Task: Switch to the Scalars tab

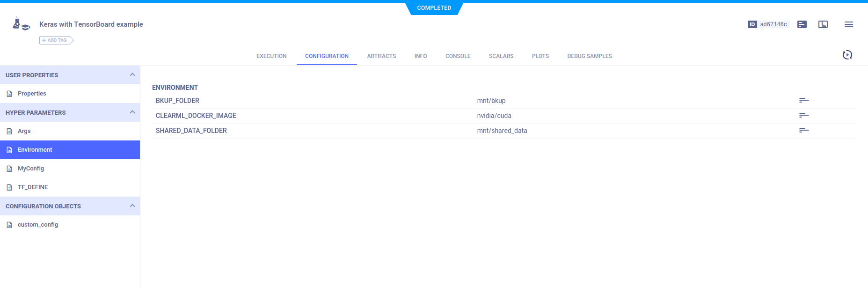Action: click(x=501, y=56)
